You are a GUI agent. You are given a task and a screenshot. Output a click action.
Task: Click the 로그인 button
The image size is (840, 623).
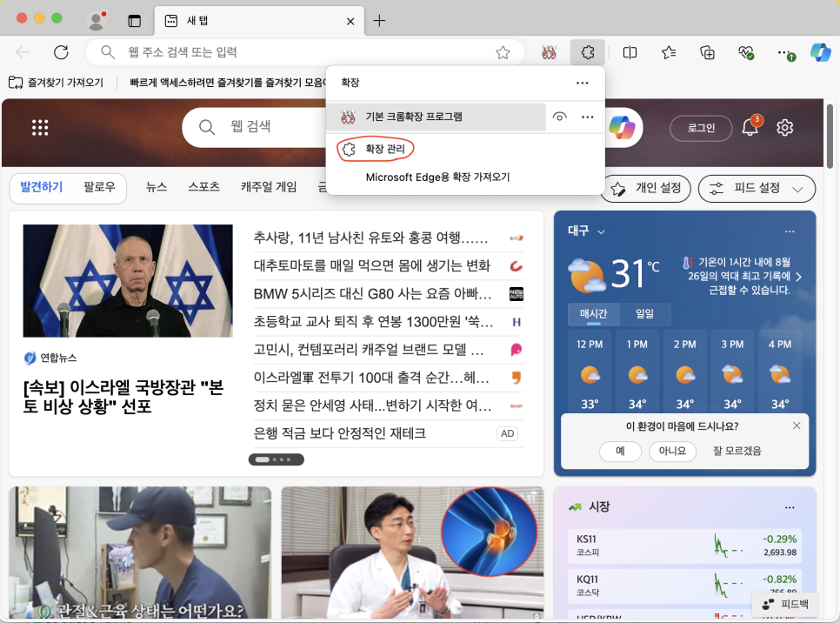coord(701,128)
